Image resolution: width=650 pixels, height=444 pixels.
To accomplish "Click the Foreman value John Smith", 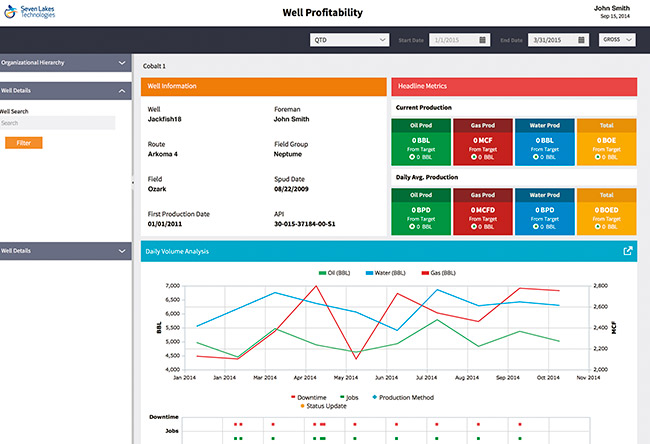I will (291, 119).
